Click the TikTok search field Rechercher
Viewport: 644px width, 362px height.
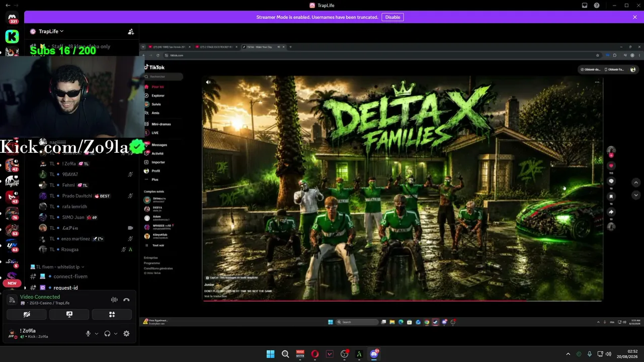pos(164,76)
